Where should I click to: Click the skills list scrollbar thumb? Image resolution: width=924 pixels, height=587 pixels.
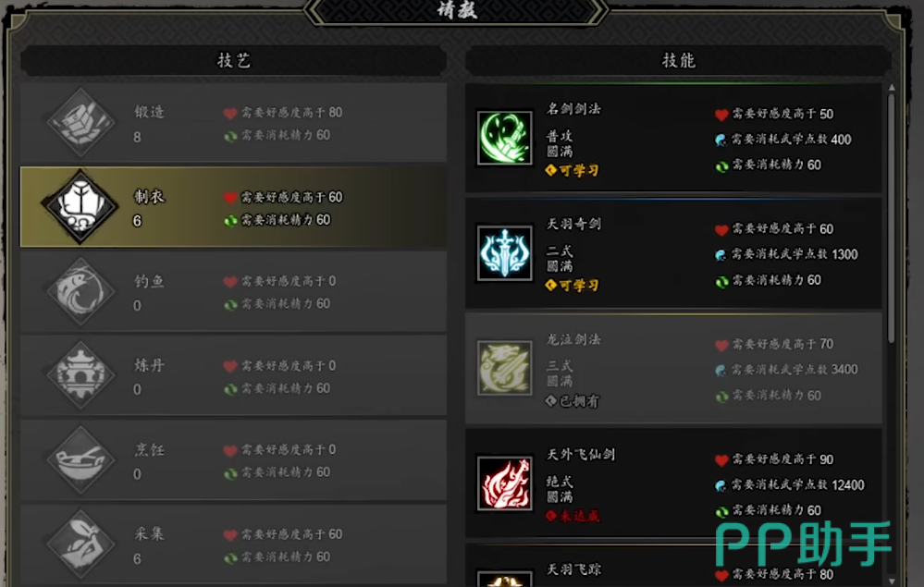pyautogui.click(x=892, y=218)
